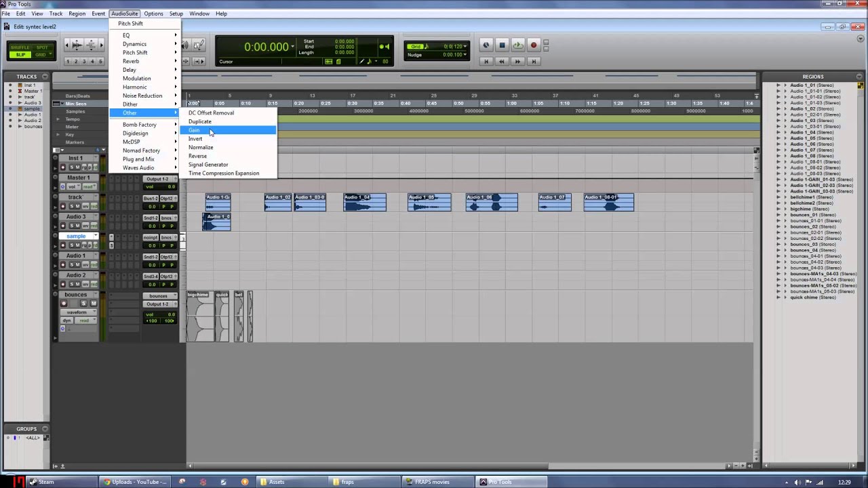Open the Reverb AudioSuite submenu

click(146, 61)
